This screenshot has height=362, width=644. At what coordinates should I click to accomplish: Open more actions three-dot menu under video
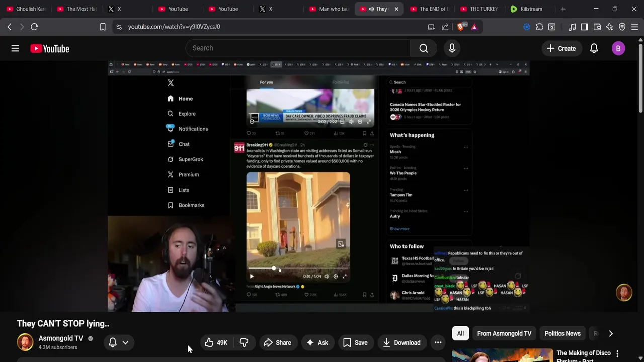(438, 343)
